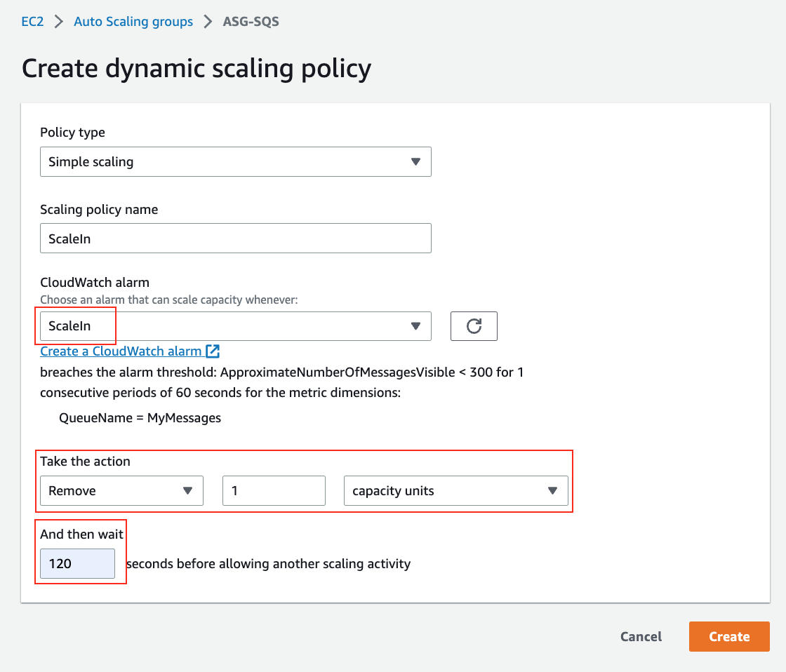The width and height of the screenshot is (786, 672).
Task: Go to Auto Scaling groups breadcrumb
Action: 133,22
